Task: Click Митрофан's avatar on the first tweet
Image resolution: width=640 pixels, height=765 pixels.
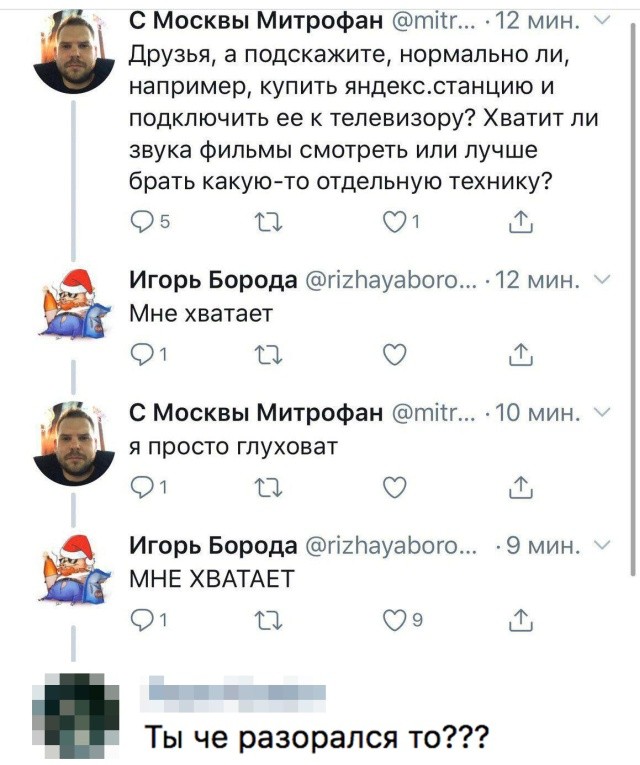Action: coord(72,52)
